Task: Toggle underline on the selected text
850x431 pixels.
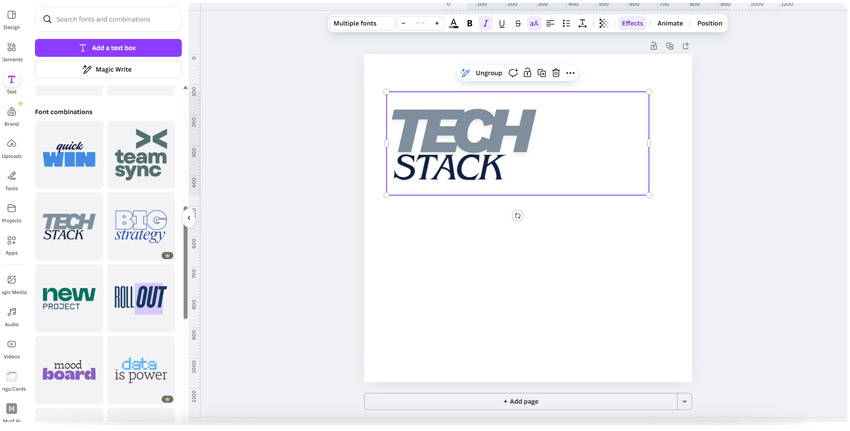Action: click(x=502, y=23)
